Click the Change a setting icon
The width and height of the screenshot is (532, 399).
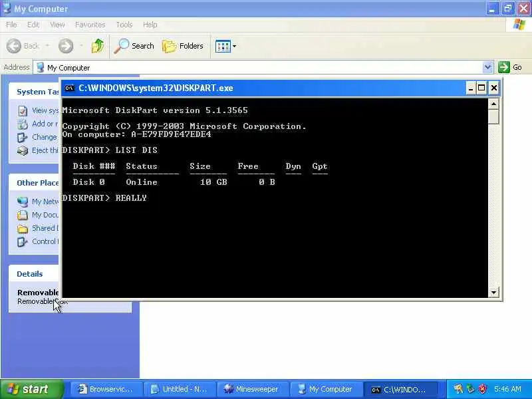pos(23,138)
